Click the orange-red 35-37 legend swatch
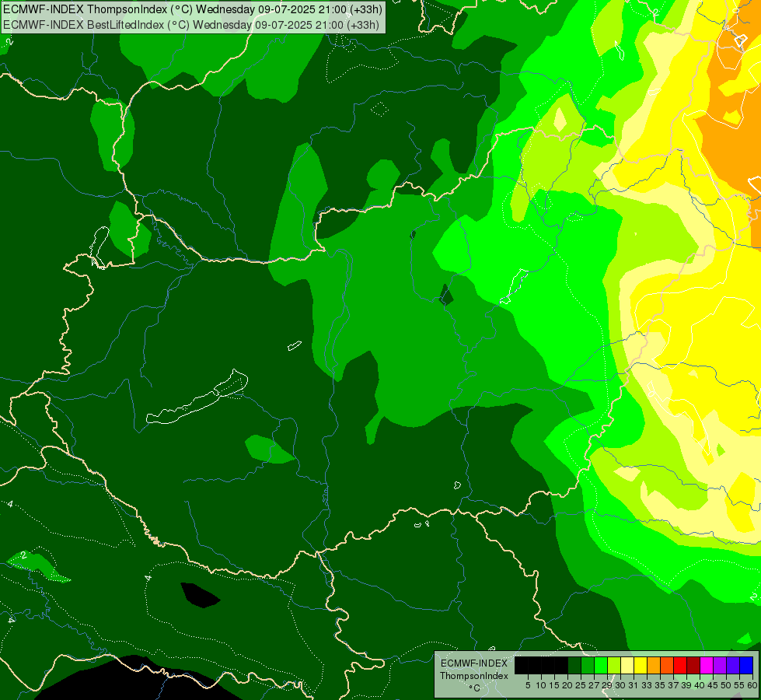The height and width of the screenshot is (700, 761). pyautogui.click(x=667, y=665)
